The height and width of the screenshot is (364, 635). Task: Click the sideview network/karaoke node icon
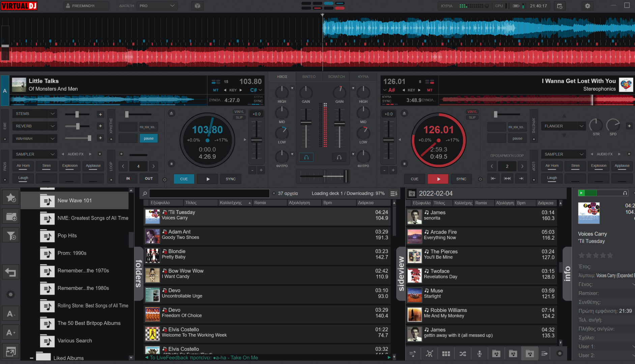click(x=429, y=354)
